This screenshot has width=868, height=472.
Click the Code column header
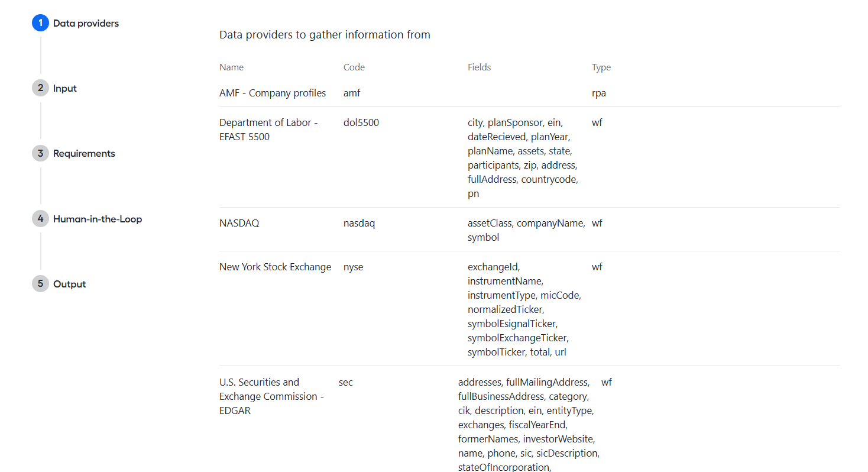[354, 67]
